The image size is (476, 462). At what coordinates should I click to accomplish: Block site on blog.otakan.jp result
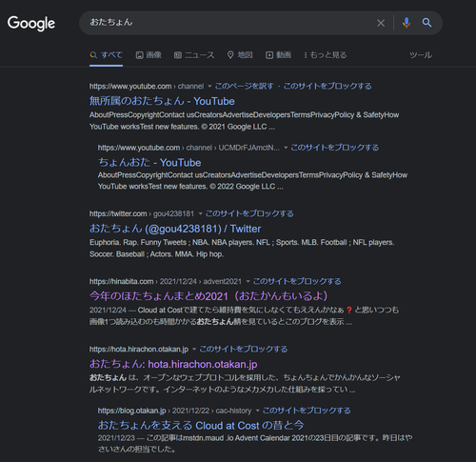[x=307, y=411]
